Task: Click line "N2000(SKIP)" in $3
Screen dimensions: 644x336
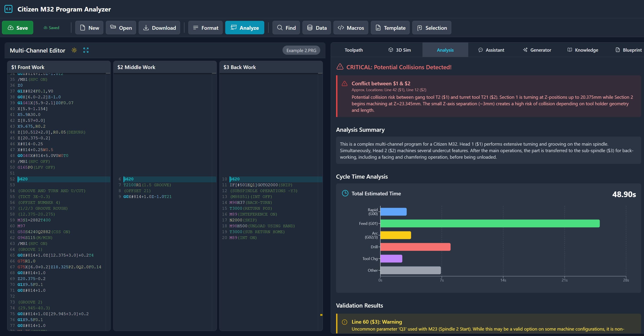Action: [243, 220]
